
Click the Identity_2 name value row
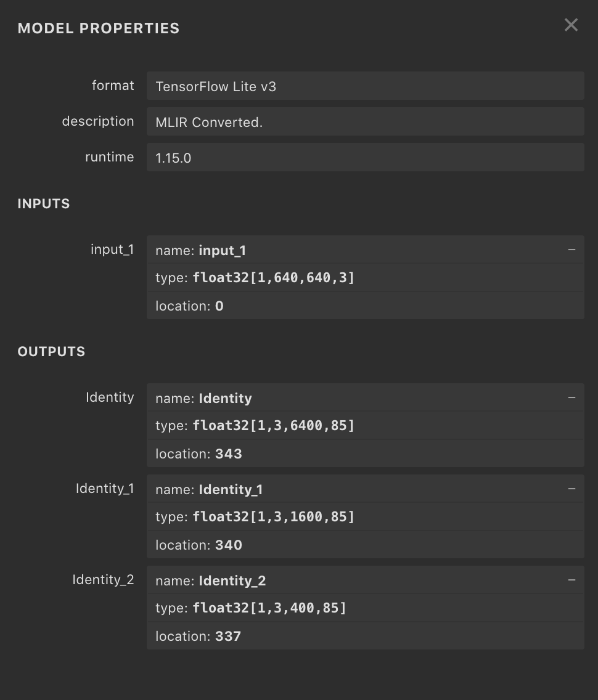point(365,580)
